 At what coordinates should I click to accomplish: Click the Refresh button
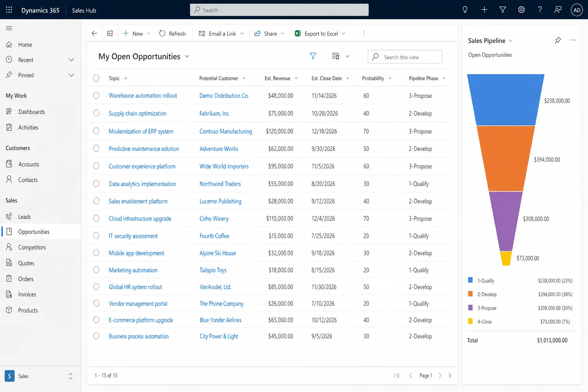coord(172,33)
